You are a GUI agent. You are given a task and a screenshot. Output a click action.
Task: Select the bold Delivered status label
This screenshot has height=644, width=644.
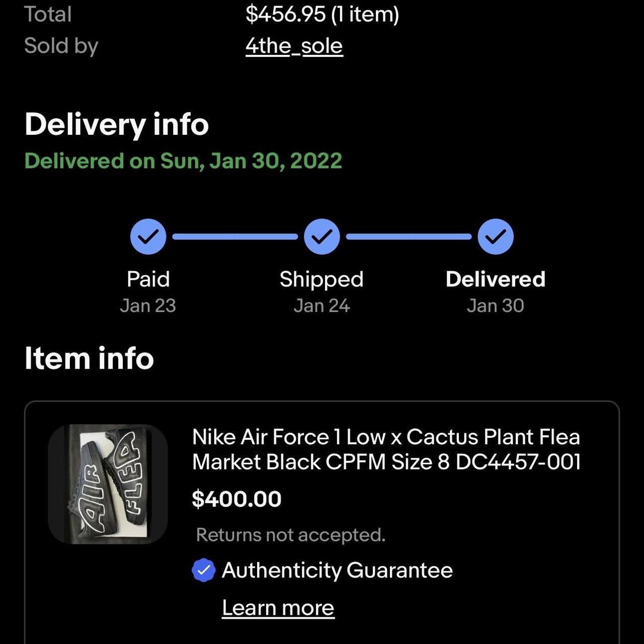click(x=496, y=279)
